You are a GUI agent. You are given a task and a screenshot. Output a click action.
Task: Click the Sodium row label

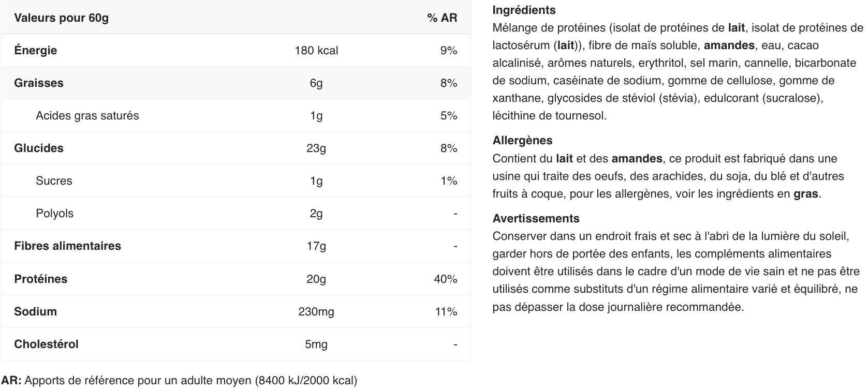click(35, 312)
